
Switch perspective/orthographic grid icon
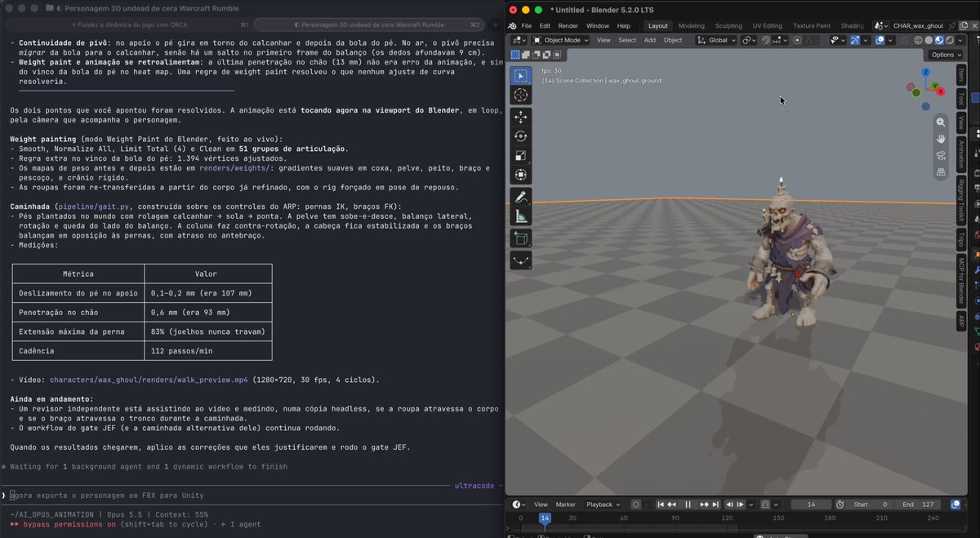point(941,172)
